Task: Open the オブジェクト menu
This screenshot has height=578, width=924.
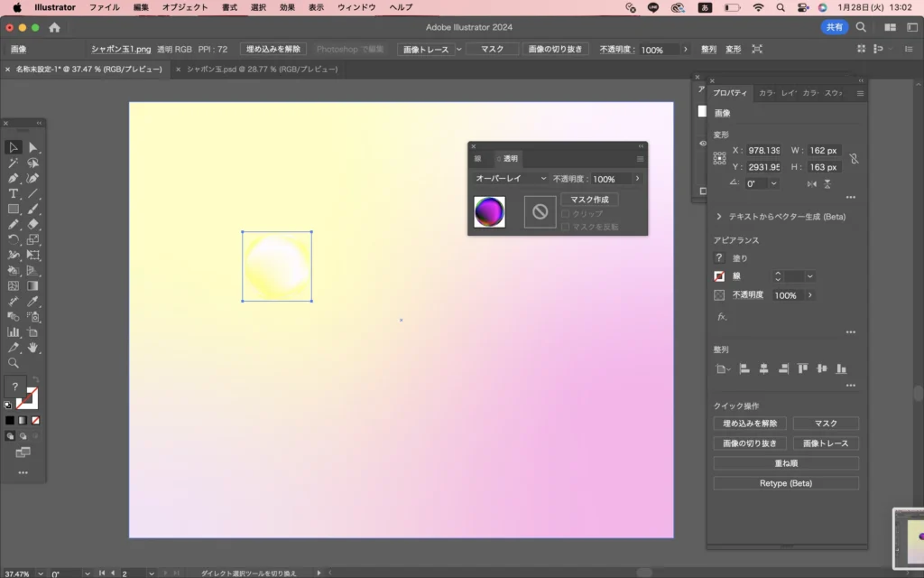Action: [184, 7]
